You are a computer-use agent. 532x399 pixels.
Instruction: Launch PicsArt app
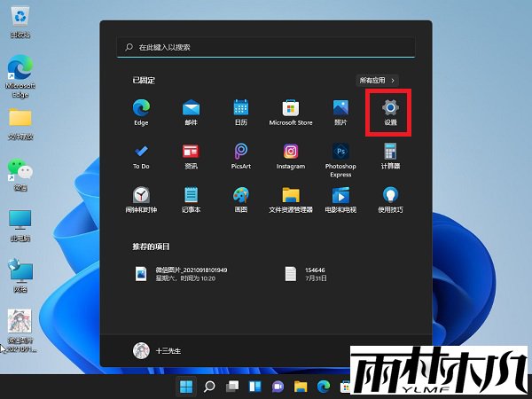[241, 156]
